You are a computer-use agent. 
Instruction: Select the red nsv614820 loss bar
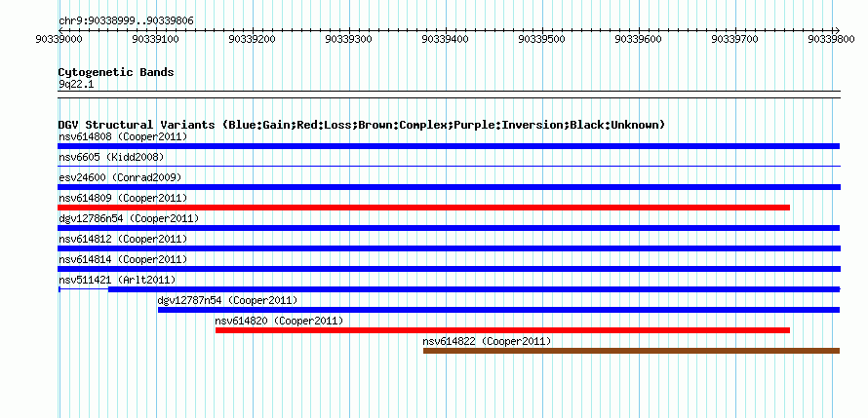tap(502, 330)
